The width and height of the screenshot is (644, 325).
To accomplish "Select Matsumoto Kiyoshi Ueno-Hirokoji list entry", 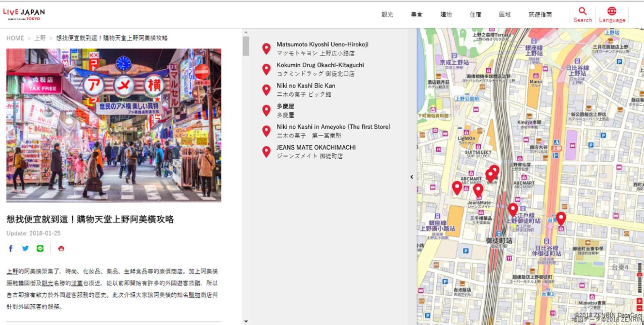I will (322, 44).
